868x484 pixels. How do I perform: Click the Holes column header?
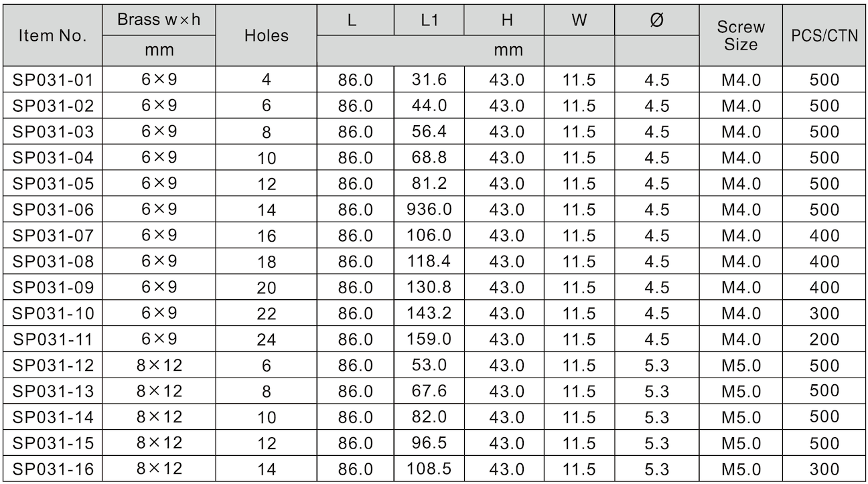click(x=267, y=36)
